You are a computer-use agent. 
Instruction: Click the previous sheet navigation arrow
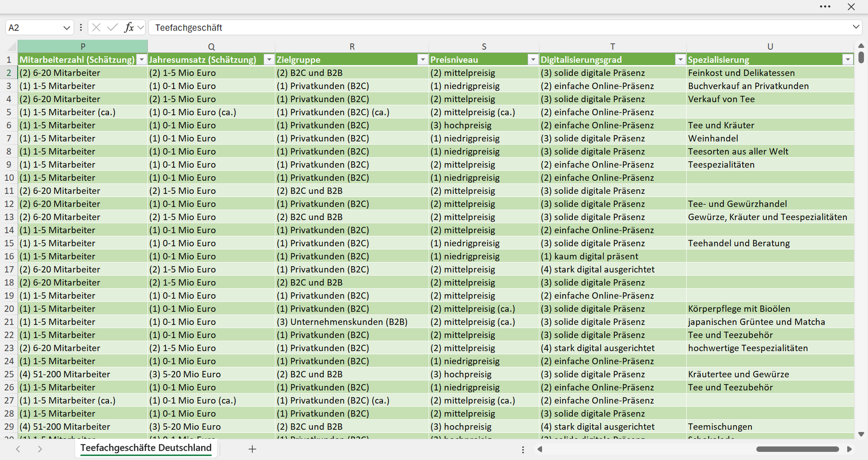(x=18, y=449)
